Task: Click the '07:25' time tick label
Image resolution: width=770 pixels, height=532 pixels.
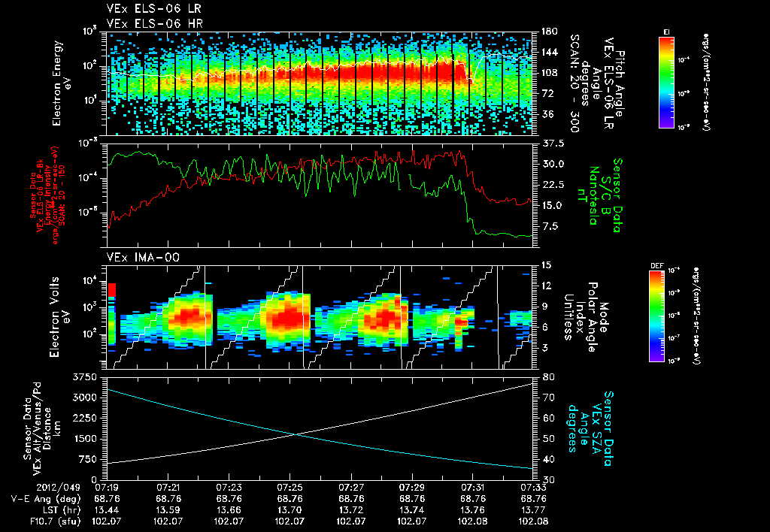Action: coord(290,487)
